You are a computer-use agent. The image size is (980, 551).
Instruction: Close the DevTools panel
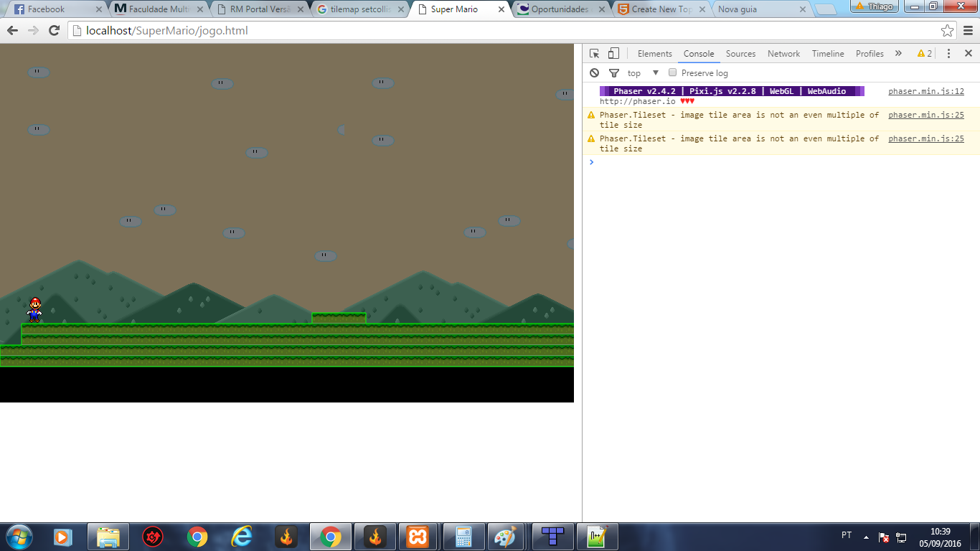tap(968, 54)
